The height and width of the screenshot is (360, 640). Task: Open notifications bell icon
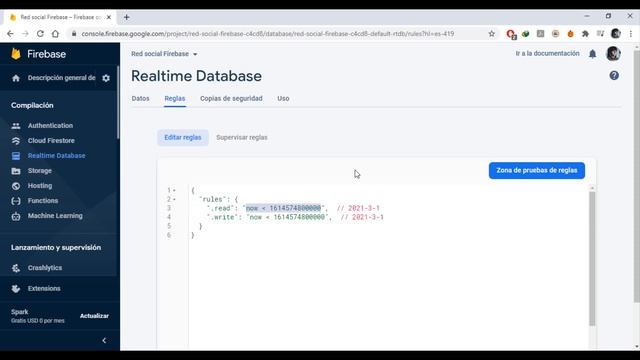(592, 54)
